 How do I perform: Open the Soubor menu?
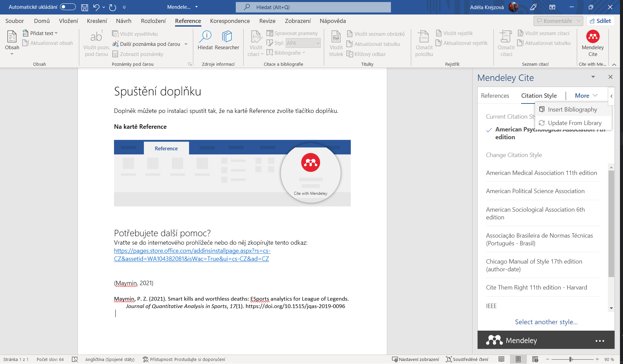(15, 21)
